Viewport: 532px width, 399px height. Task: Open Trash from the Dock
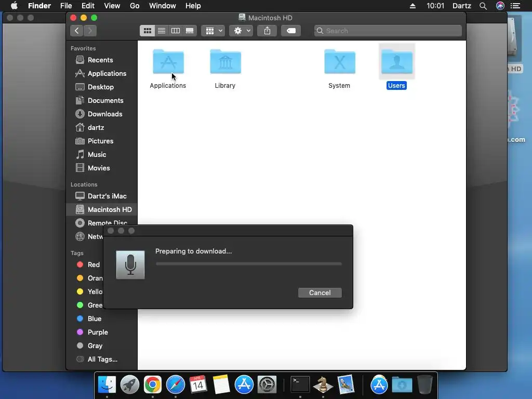pyautogui.click(x=425, y=384)
